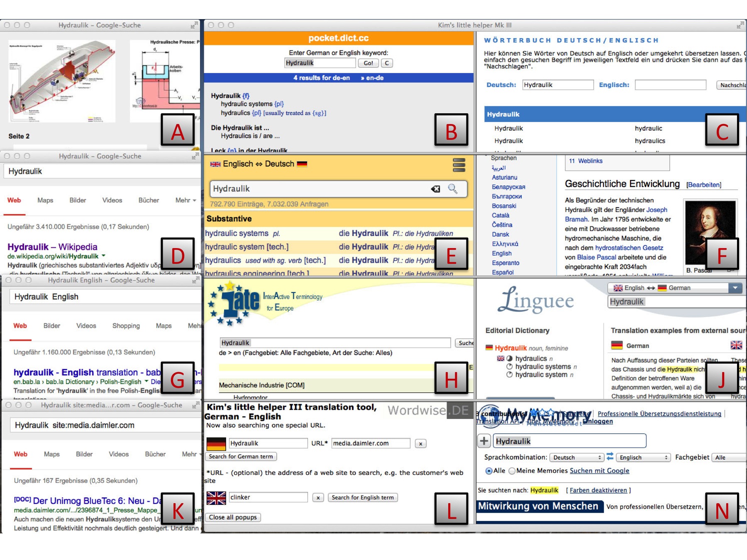Select the 'Meine Memories' radio button

[512, 471]
